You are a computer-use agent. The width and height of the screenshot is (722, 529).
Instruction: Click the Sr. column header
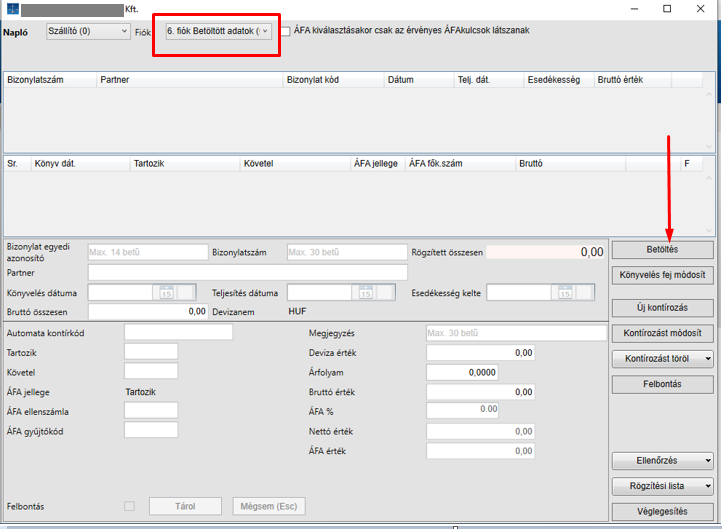17,163
